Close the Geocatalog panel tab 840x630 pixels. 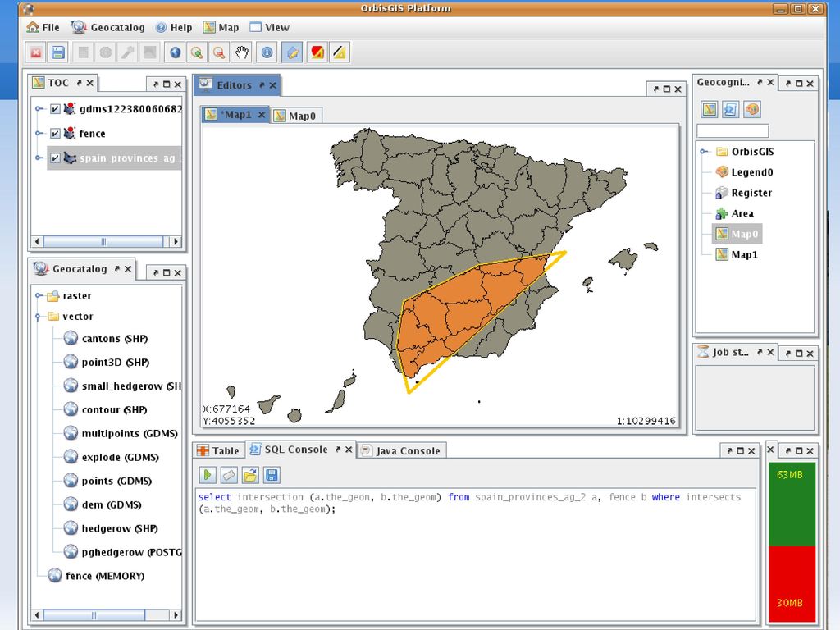(127, 269)
